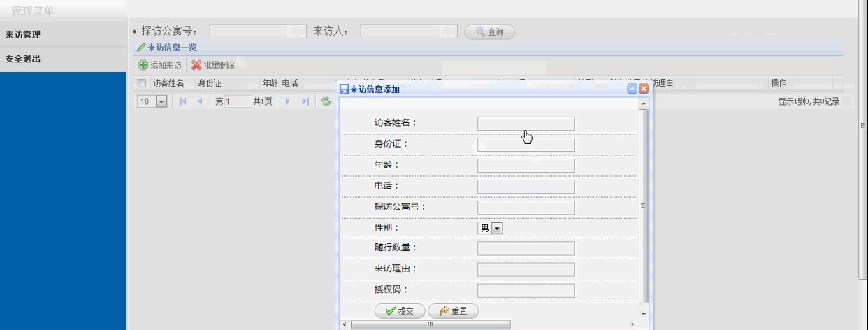Viewport: 868px width, 330px height.
Task: Tick the select-all checkbox in grid header
Action: [x=142, y=84]
